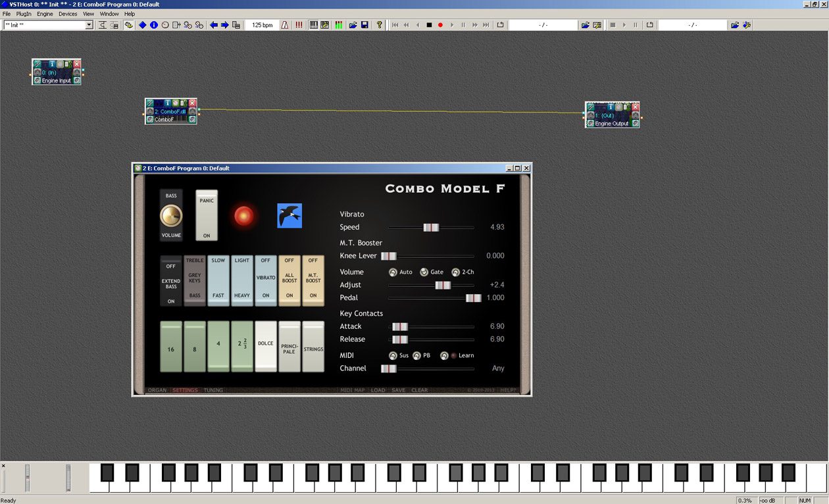Image resolution: width=829 pixels, height=504 pixels.
Task: Click the DOLCE stop tab
Action: (x=266, y=346)
